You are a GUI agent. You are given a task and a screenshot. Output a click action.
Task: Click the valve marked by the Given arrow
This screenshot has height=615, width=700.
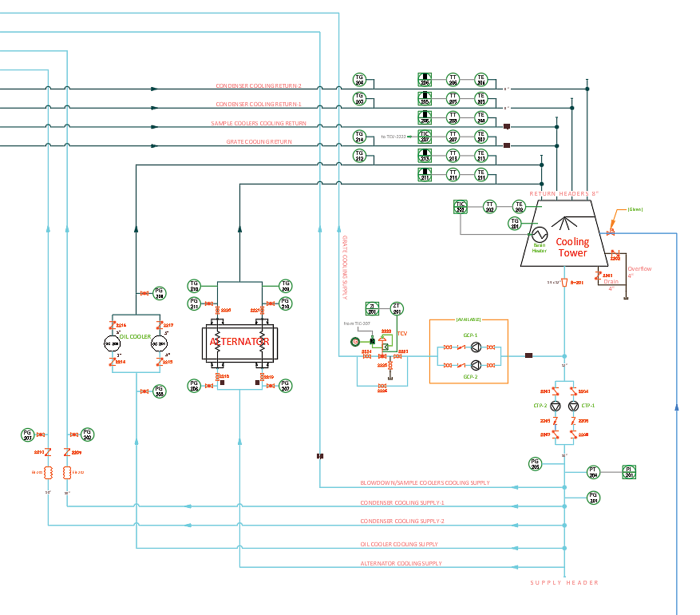coord(611,233)
